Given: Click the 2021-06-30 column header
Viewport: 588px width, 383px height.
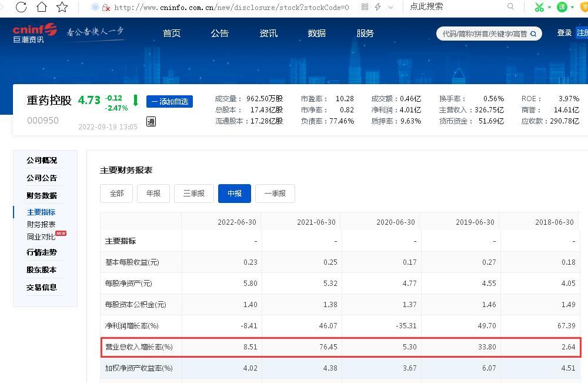Looking at the screenshot, I should pos(316,222).
